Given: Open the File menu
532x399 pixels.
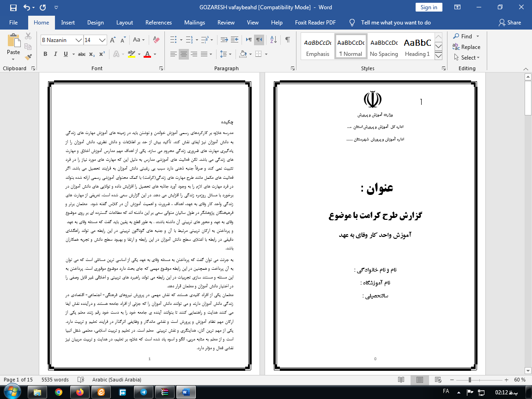Looking at the screenshot, I should [x=13, y=23].
